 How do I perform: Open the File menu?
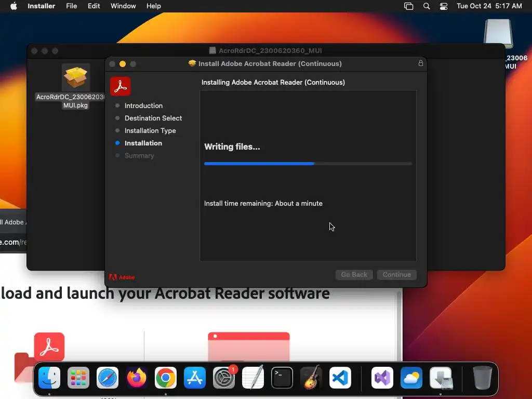tap(71, 6)
